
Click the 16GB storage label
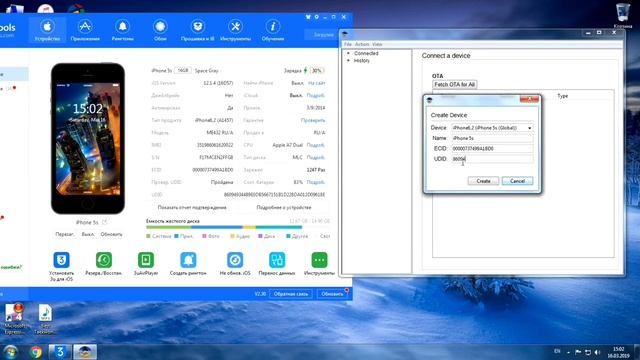pos(183,71)
